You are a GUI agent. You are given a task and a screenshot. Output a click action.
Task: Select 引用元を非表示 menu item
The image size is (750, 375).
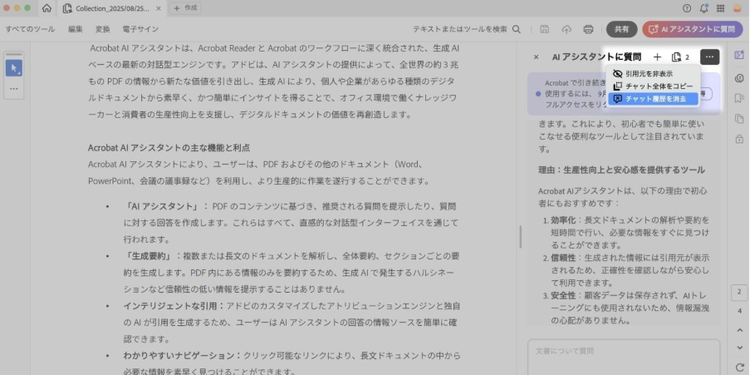coord(653,74)
